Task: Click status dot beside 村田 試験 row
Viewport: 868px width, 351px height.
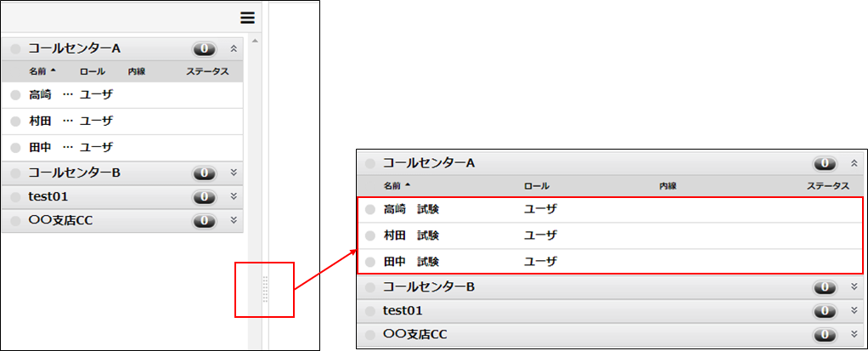Action: (369, 235)
